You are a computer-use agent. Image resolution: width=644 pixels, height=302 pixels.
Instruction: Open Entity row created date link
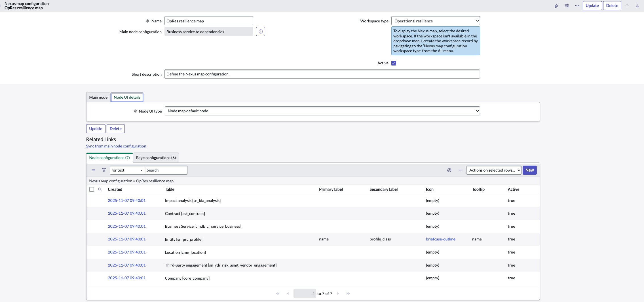tap(127, 239)
